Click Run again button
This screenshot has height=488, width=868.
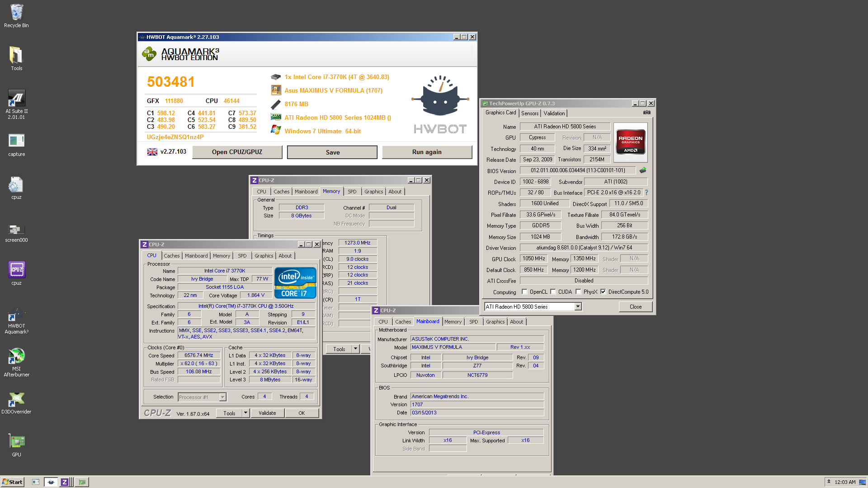click(427, 152)
